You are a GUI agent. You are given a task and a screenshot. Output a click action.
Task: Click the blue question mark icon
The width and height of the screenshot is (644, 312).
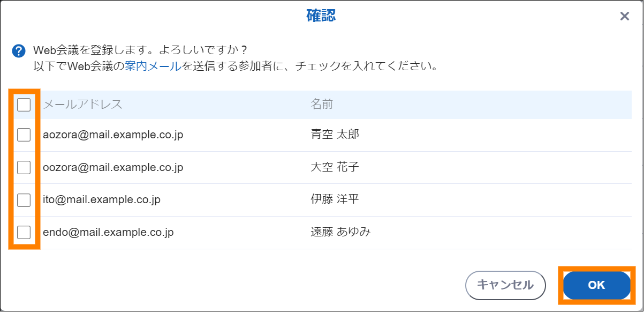coord(19,51)
